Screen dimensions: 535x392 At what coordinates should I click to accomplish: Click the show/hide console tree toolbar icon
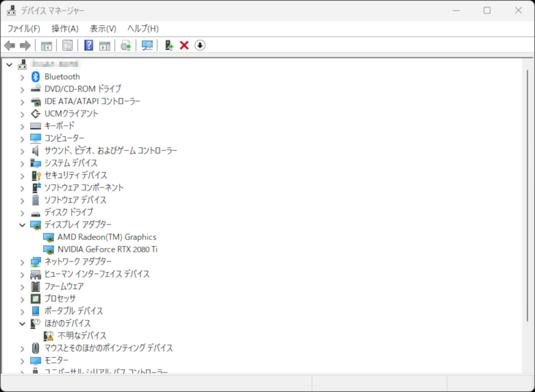click(x=46, y=45)
